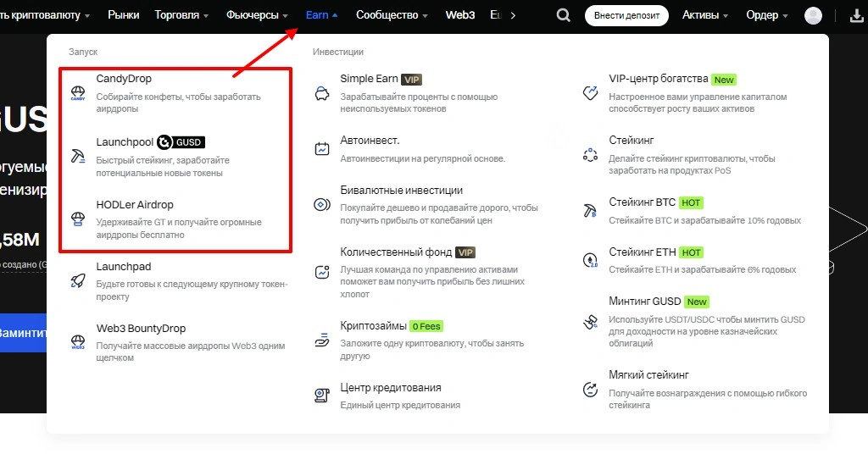Click the Web3 BountyDrop icon
The height and width of the screenshot is (454, 868).
(78, 342)
